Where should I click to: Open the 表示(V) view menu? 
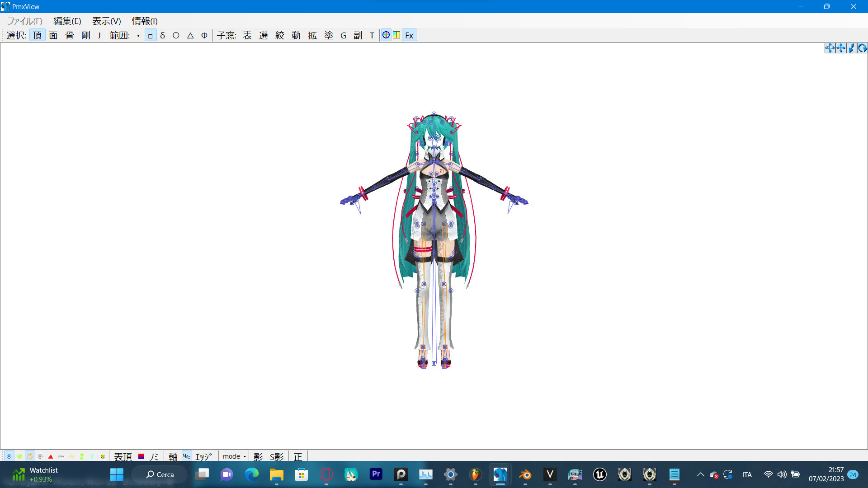(107, 21)
